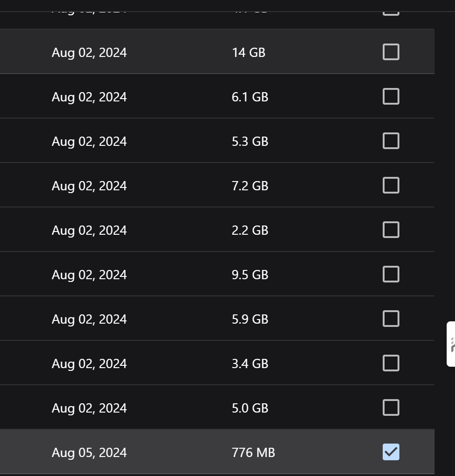Check the 5.3 GB Aug 02 item
This screenshot has height=476, width=455.
tap(391, 141)
